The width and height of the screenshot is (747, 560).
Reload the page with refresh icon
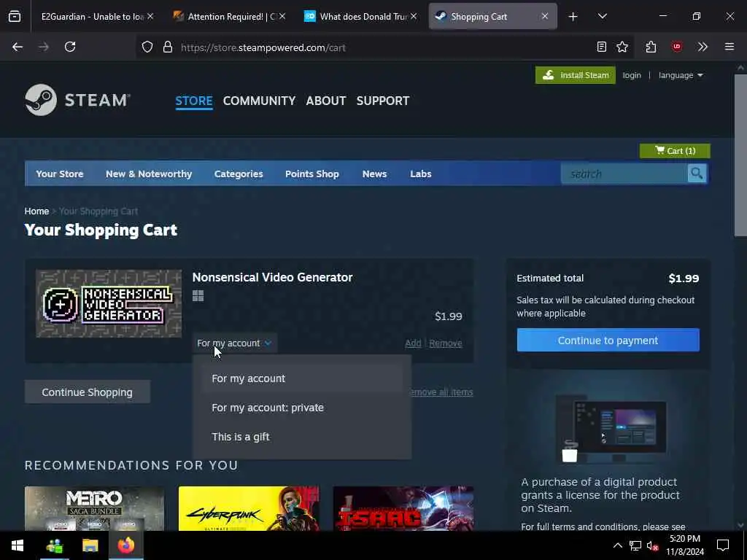(x=70, y=47)
